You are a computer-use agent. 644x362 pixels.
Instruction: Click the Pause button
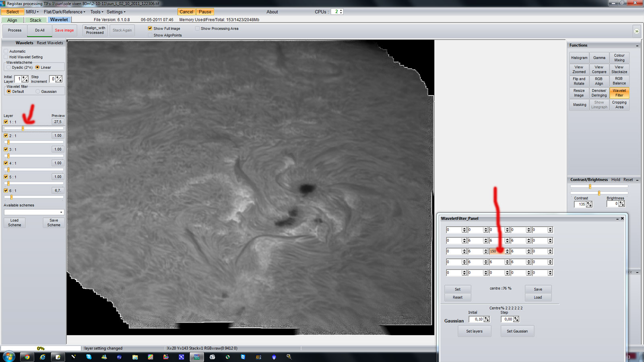205,12
